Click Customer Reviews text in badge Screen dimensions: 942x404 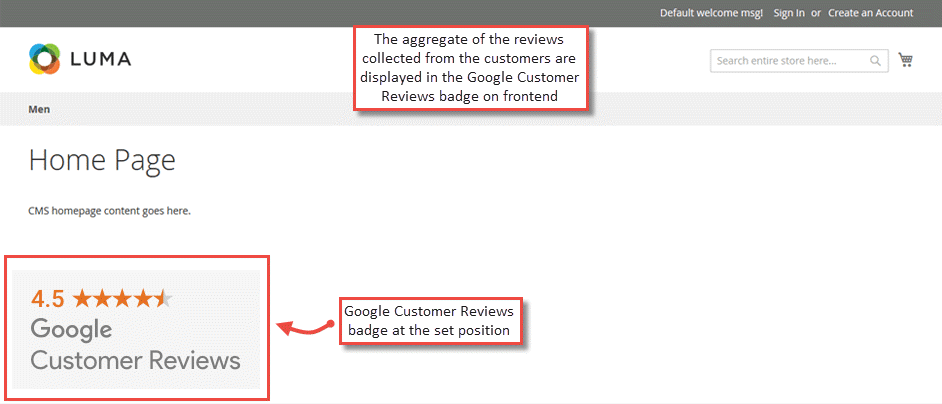point(135,360)
